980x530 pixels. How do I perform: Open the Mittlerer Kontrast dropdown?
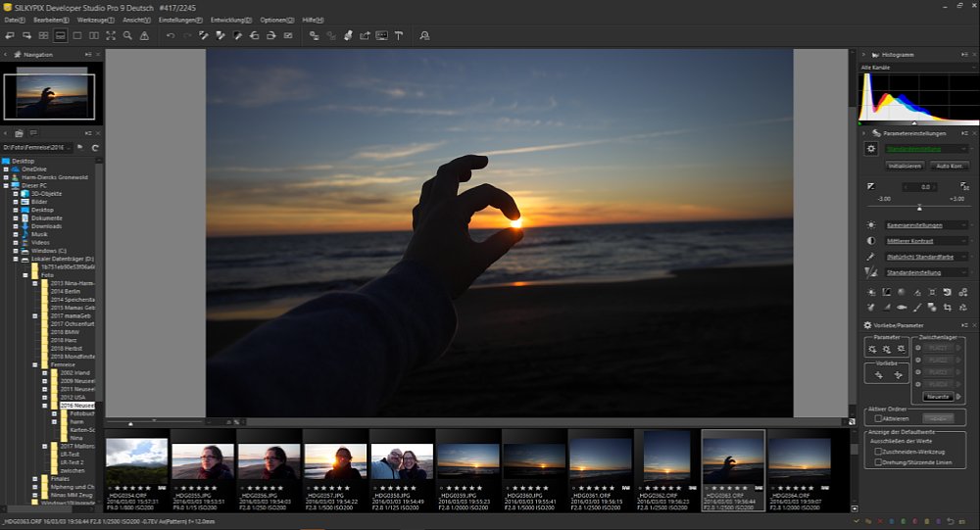coord(925,241)
